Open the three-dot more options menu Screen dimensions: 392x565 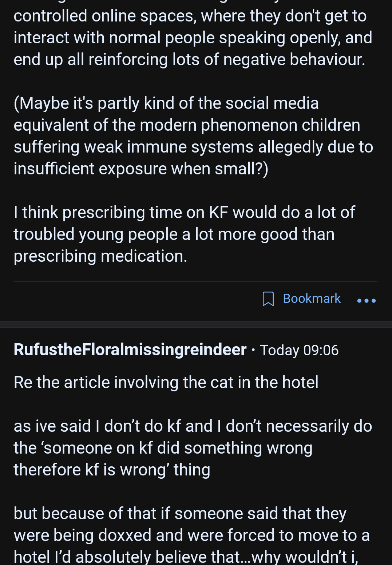[x=367, y=301]
